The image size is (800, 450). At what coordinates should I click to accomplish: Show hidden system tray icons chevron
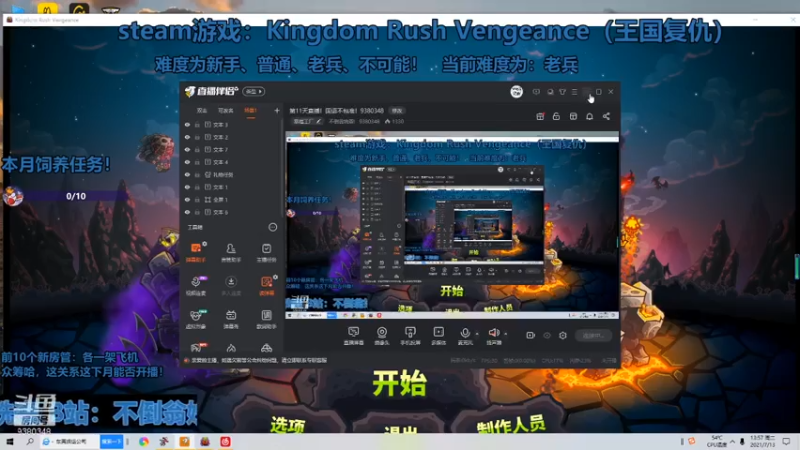[x=732, y=441]
